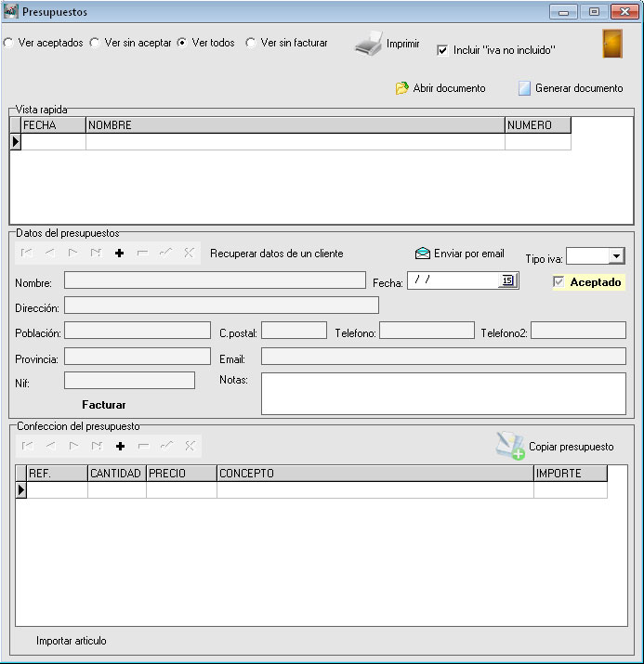Select the Ver aceptados radio button
644x664 pixels.
(x=9, y=43)
